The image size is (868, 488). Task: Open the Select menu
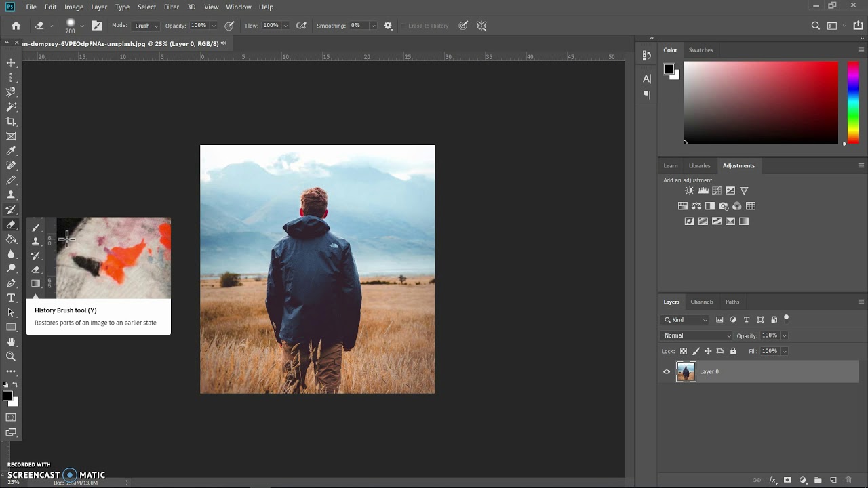tap(146, 7)
